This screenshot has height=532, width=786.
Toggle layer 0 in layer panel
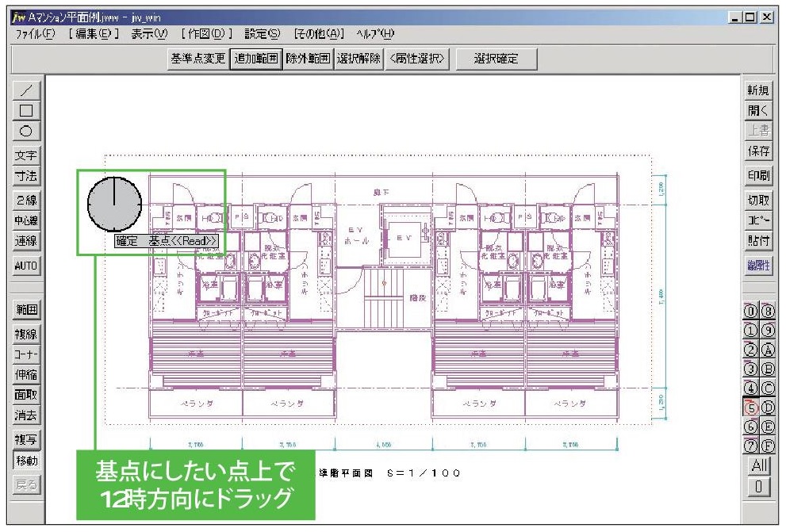750,310
